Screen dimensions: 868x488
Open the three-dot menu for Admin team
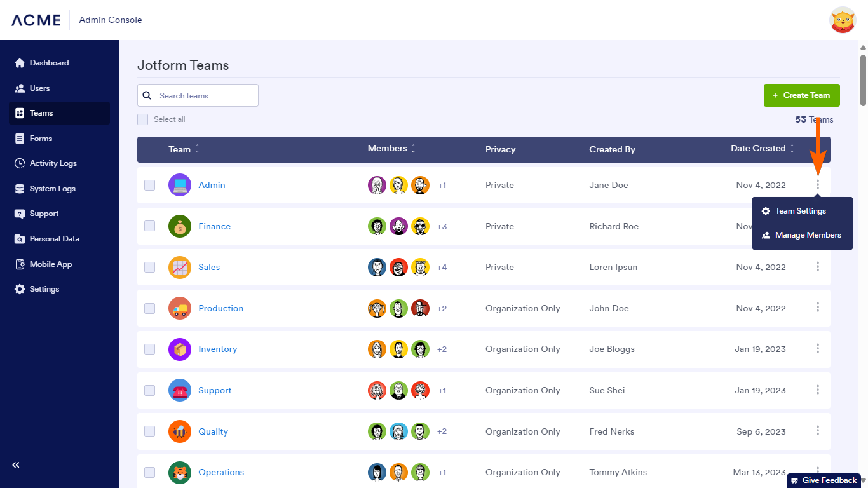pos(818,184)
